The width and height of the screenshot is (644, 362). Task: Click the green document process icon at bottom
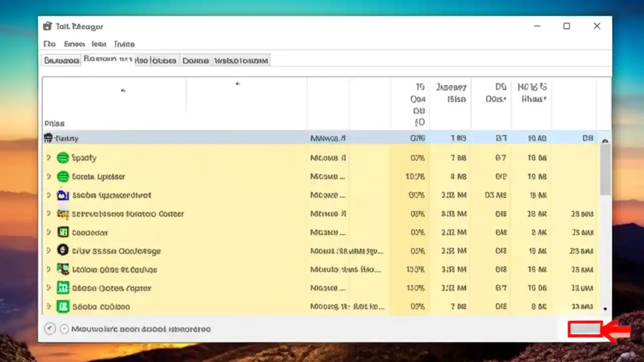pos(63,306)
